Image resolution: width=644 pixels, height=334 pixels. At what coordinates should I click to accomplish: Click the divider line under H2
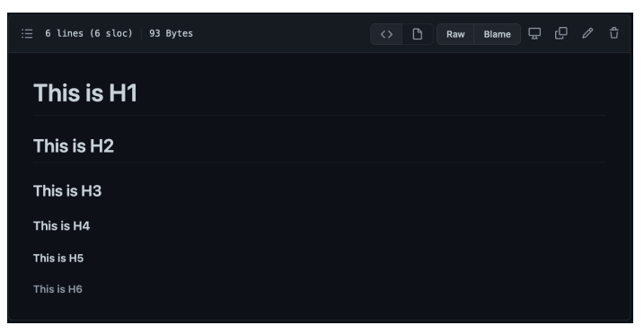point(319,163)
